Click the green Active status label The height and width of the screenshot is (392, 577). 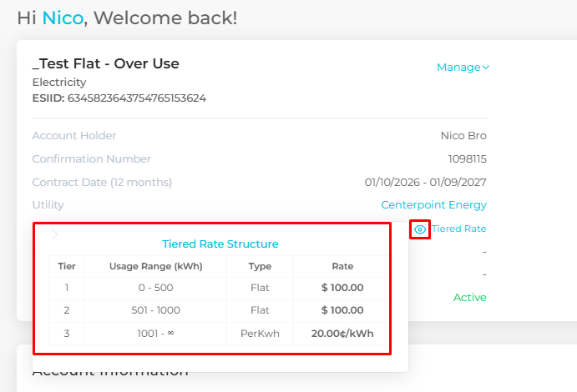coord(469,298)
